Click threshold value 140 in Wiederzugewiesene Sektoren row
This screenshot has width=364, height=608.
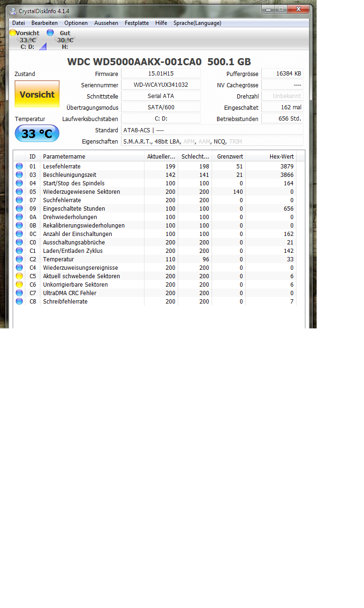pyautogui.click(x=238, y=191)
